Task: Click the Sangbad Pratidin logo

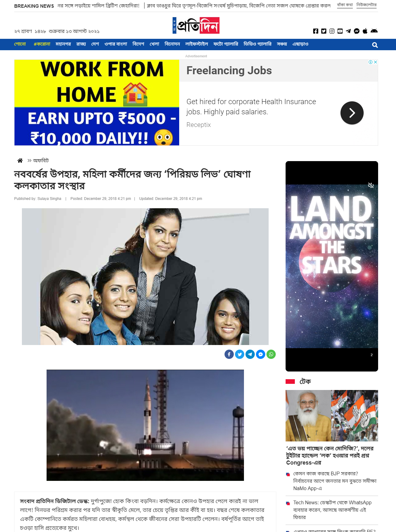Action: pos(196,25)
